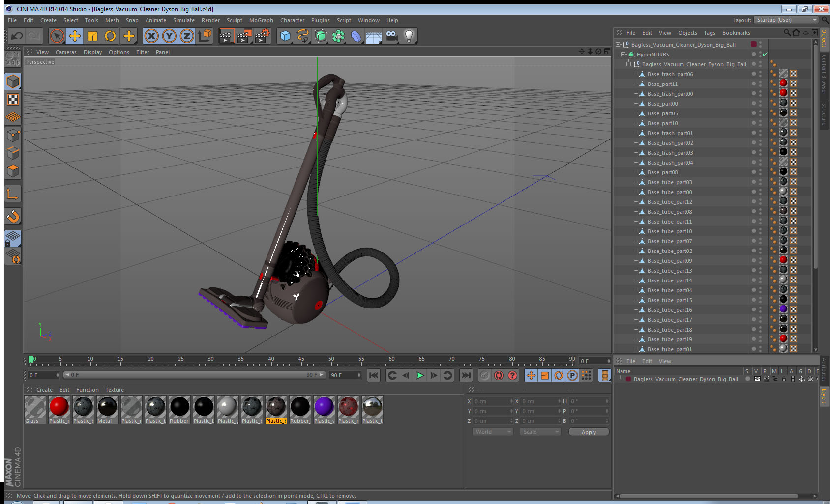Screen dimensions: 830x504
Task: Open the Sculpt menu
Action: click(235, 20)
